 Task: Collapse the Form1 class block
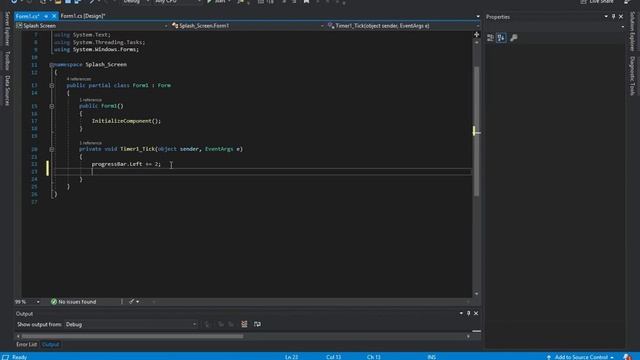pos(51,85)
